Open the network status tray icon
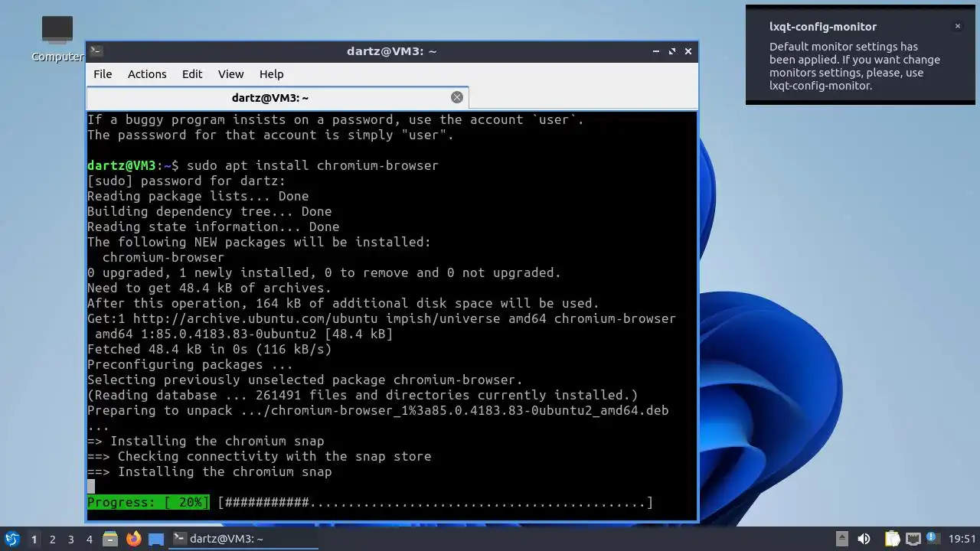This screenshot has width=980, height=551. [913, 539]
